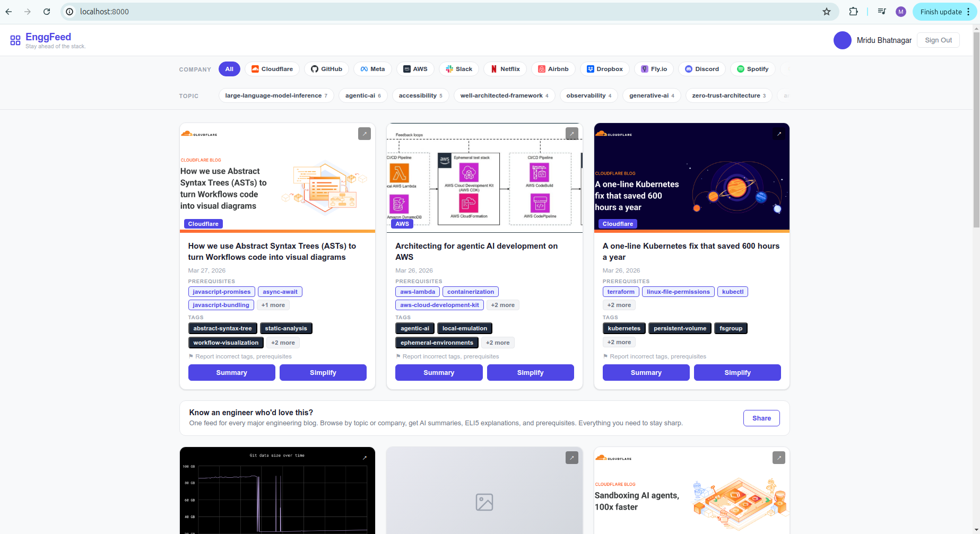This screenshot has height=534, width=980.
Task: Open external link icon on the Sandboxing AI agents card
Action: click(x=779, y=458)
